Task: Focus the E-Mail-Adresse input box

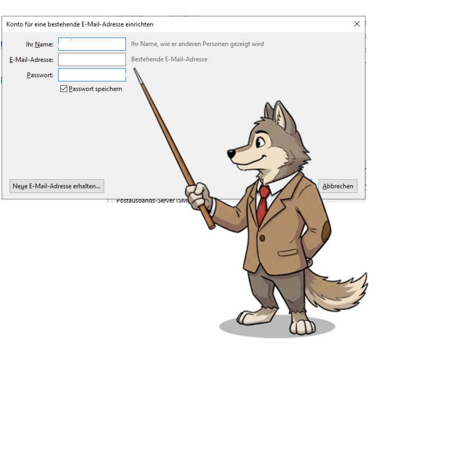Action: [x=92, y=59]
